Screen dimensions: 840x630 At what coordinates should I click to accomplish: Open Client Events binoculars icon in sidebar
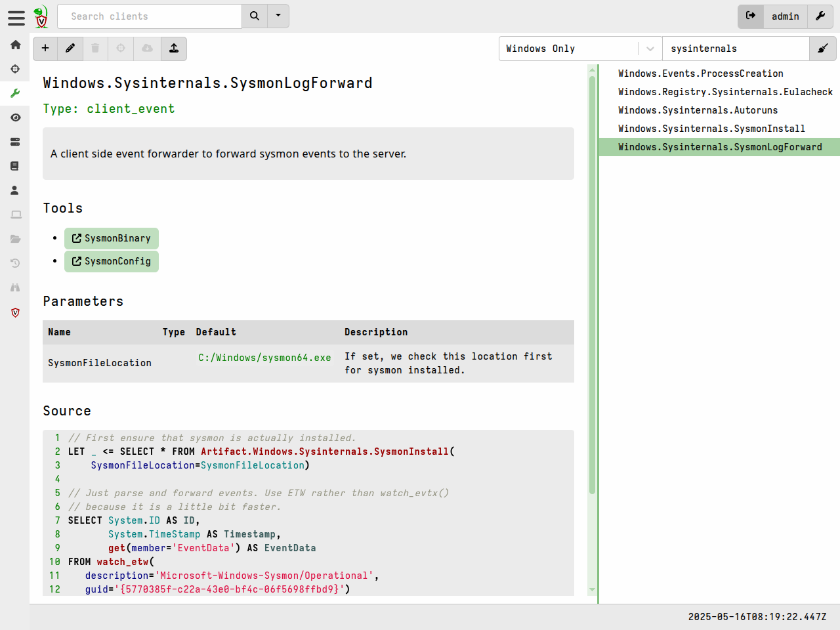pyautogui.click(x=15, y=287)
